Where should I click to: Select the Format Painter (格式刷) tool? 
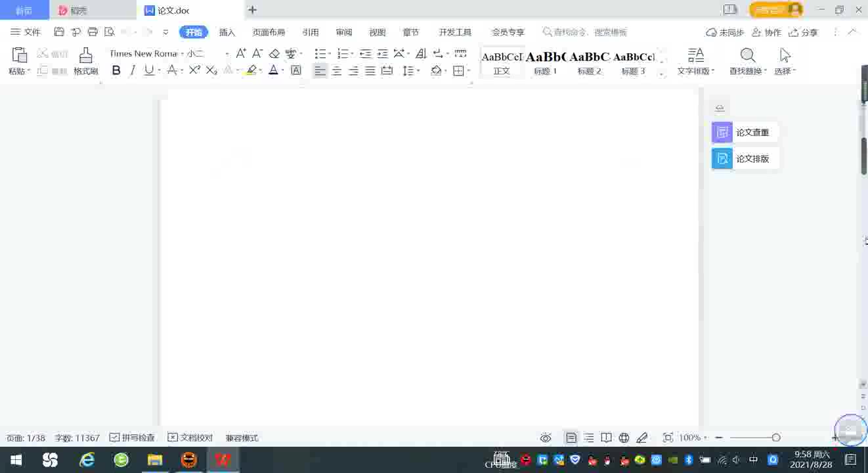[85, 62]
